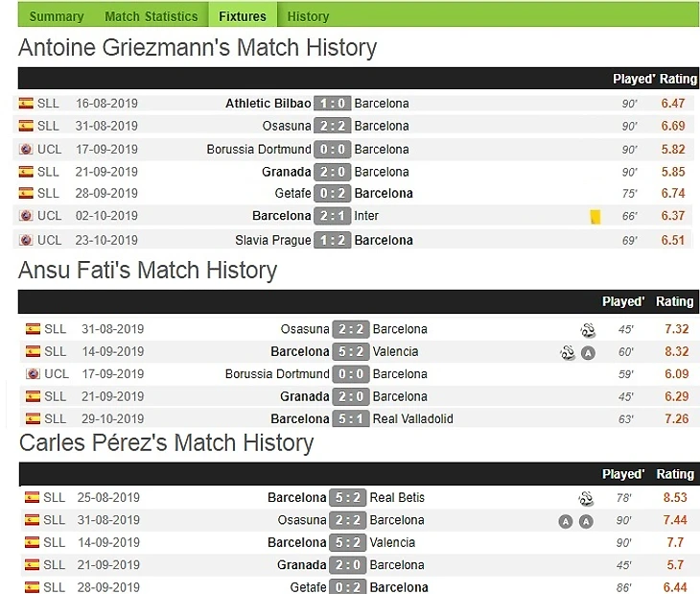Viewport: 700px width, 594px height.
Task: Open Barcelona 5:1 Real Valladolid score
Action: click(351, 419)
